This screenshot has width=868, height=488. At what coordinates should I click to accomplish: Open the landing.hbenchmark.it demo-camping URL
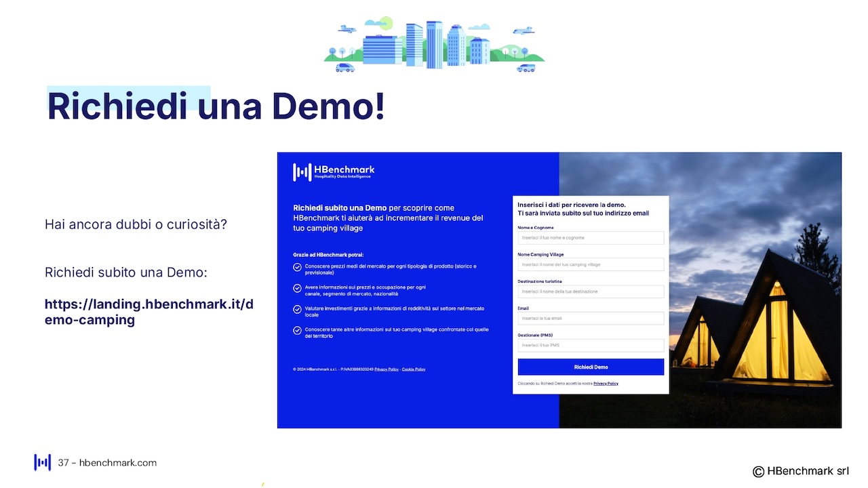[x=149, y=312]
